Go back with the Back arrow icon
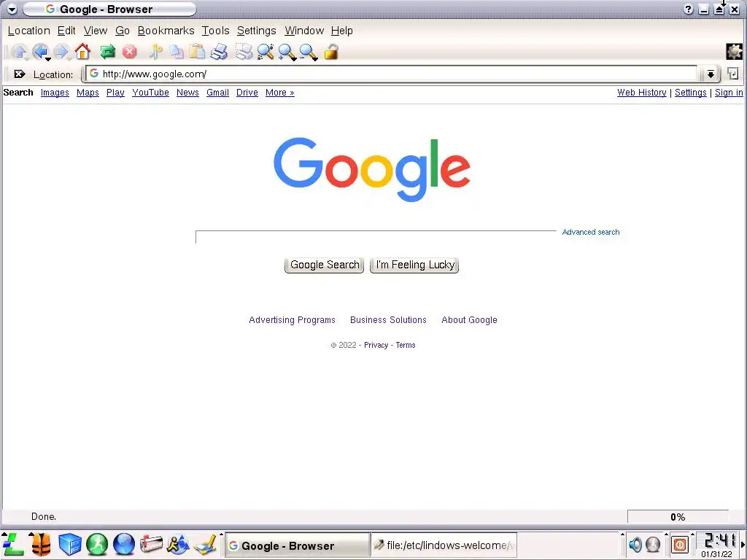Image resolution: width=747 pixels, height=560 pixels. click(40, 51)
